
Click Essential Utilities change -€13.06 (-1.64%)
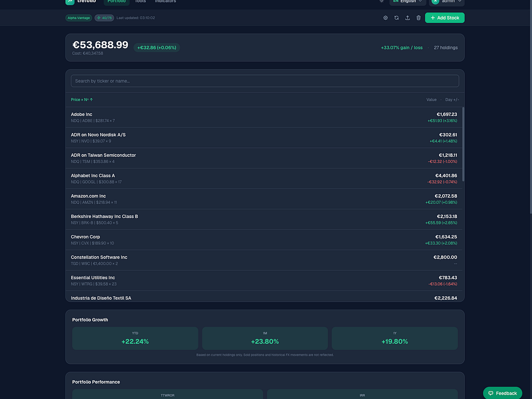pos(443,284)
